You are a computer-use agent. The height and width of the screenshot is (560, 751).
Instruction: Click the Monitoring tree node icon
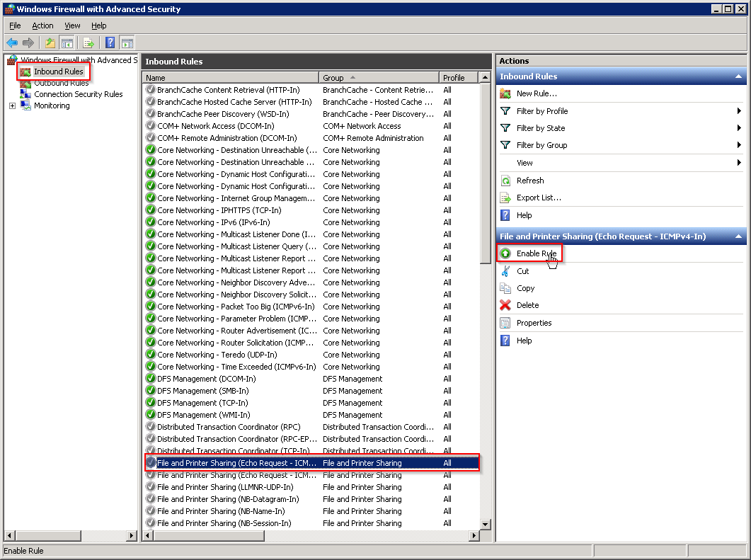click(26, 105)
